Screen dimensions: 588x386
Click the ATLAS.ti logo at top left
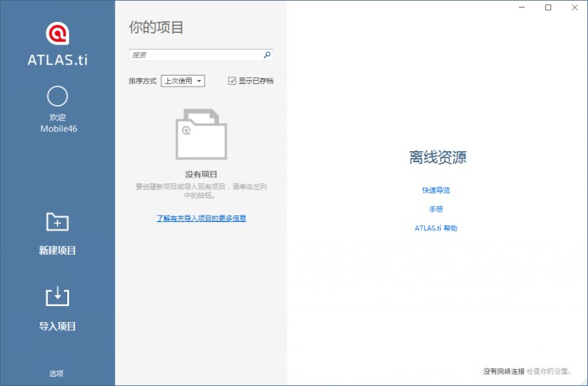[x=57, y=34]
